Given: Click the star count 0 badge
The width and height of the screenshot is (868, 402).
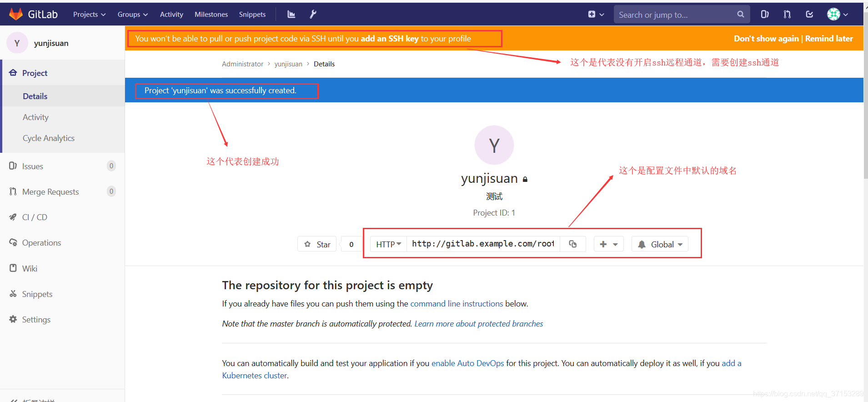Looking at the screenshot, I should [351, 244].
